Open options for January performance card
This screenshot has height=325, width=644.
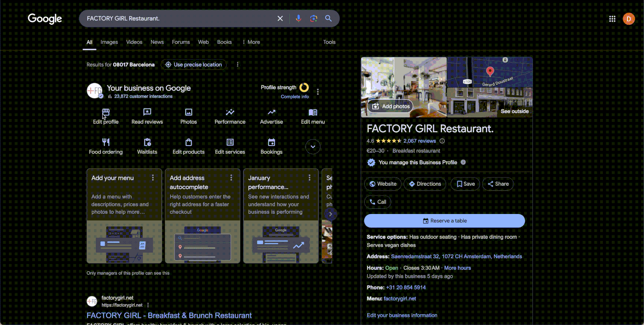(310, 177)
